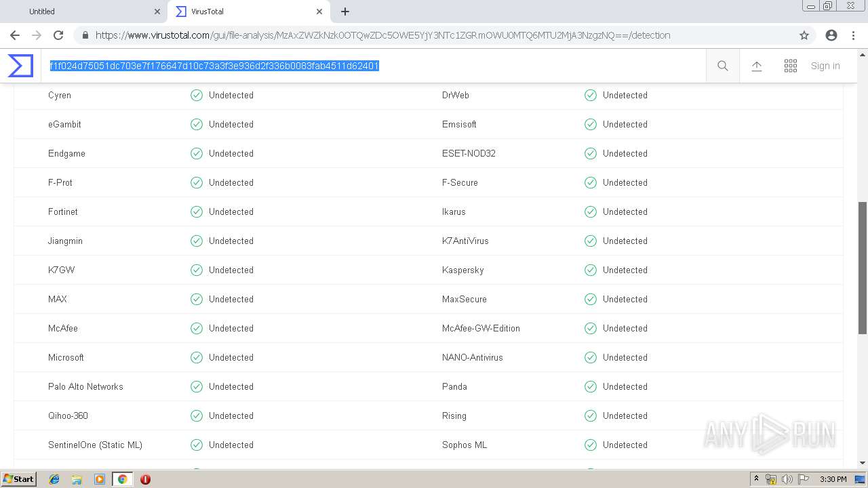This screenshot has height=488, width=868.
Task: Switch to the Untitled tab
Action: [85, 12]
